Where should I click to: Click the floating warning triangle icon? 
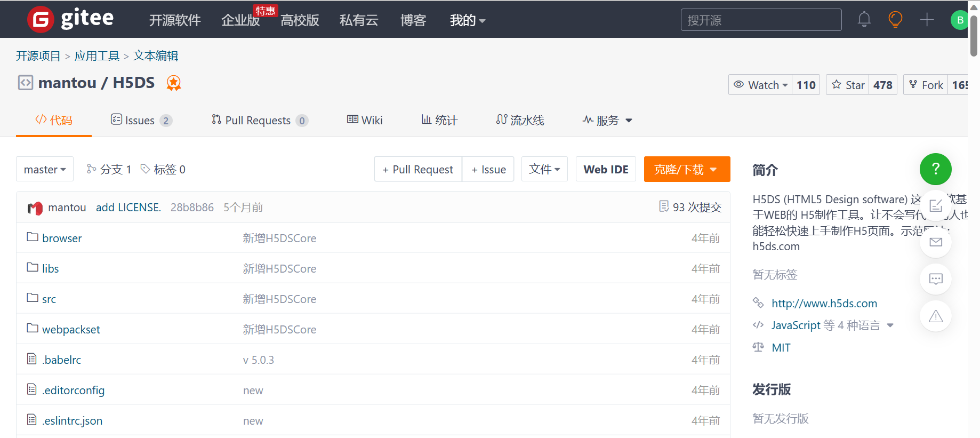(x=936, y=316)
